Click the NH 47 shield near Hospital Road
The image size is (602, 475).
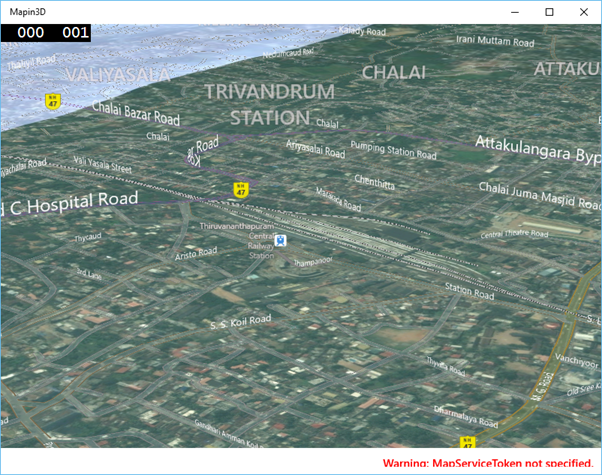click(241, 190)
